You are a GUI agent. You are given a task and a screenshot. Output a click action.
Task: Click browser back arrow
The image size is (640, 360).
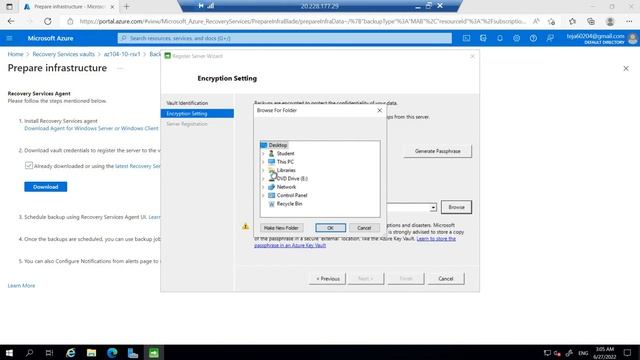(x=11, y=21)
